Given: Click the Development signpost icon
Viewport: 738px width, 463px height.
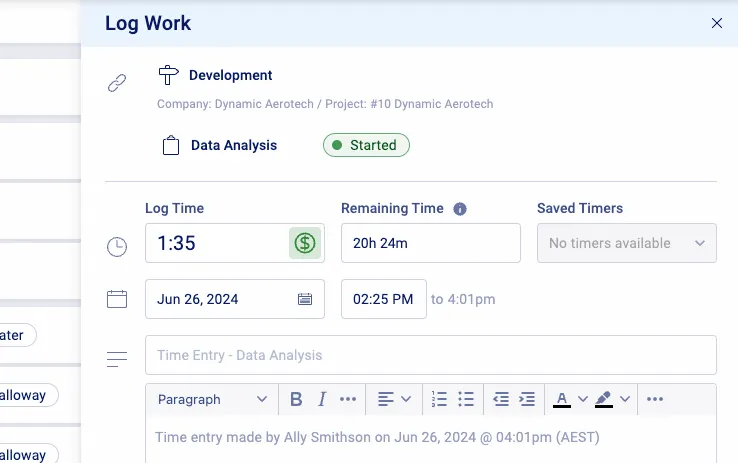Looking at the screenshot, I should [168, 75].
